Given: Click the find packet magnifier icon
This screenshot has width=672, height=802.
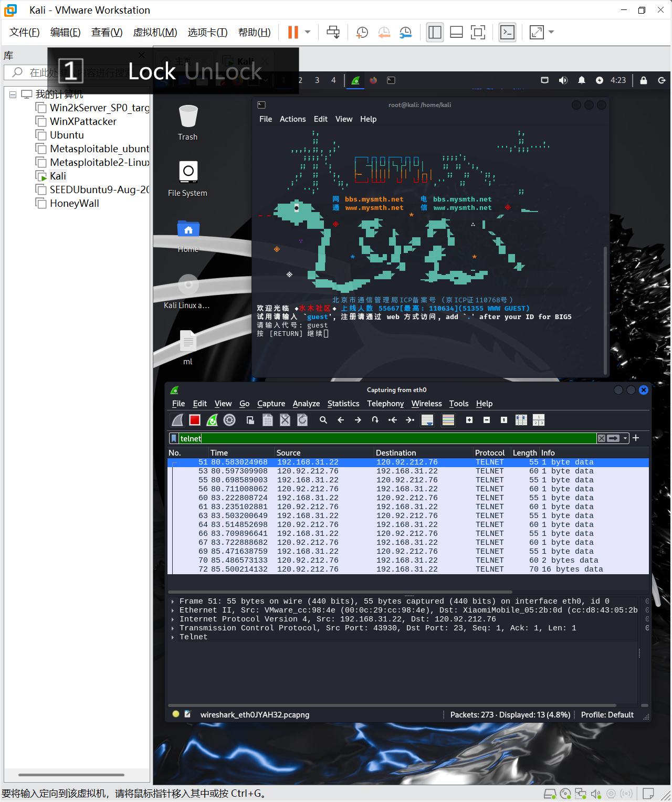Looking at the screenshot, I should (323, 420).
